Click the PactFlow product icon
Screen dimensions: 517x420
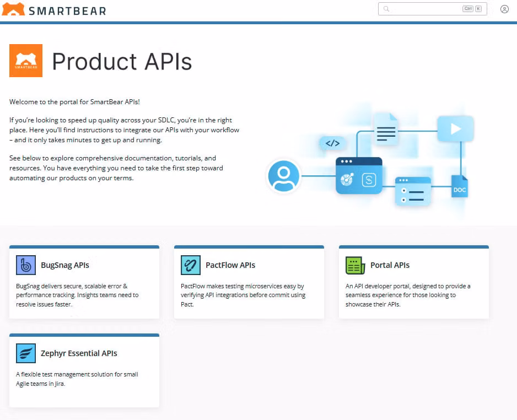click(x=191, y=265)
